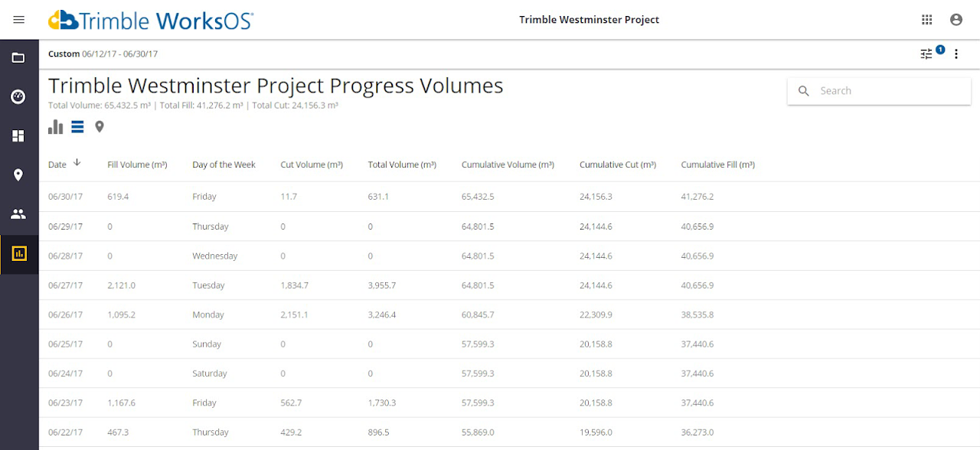980x450 pixels.
Task: Open the dashboard gauge icon in the sidebar
Action: click(x=18, y=97)
